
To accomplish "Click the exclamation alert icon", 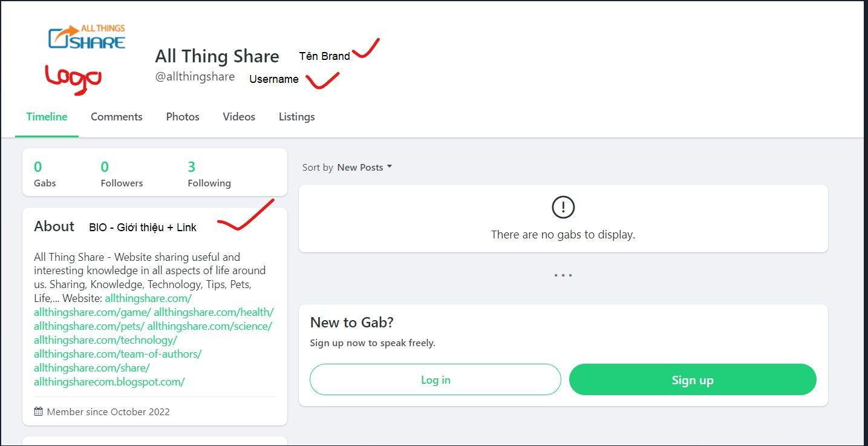I will point(563,208).
